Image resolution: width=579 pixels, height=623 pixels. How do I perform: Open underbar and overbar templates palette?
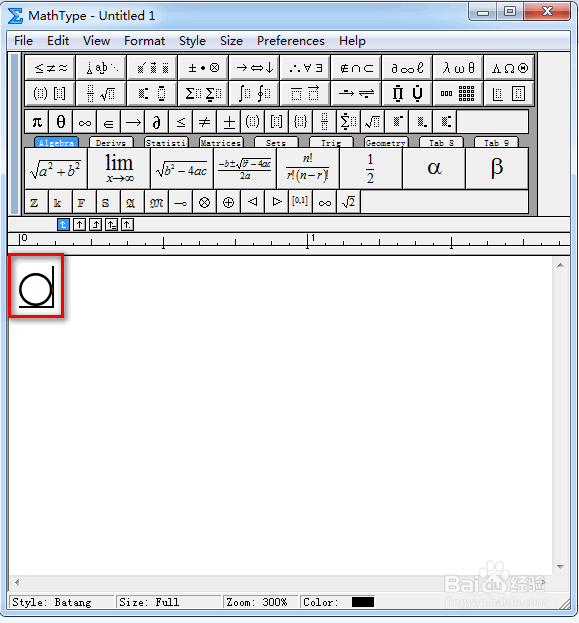pos(305,93)
